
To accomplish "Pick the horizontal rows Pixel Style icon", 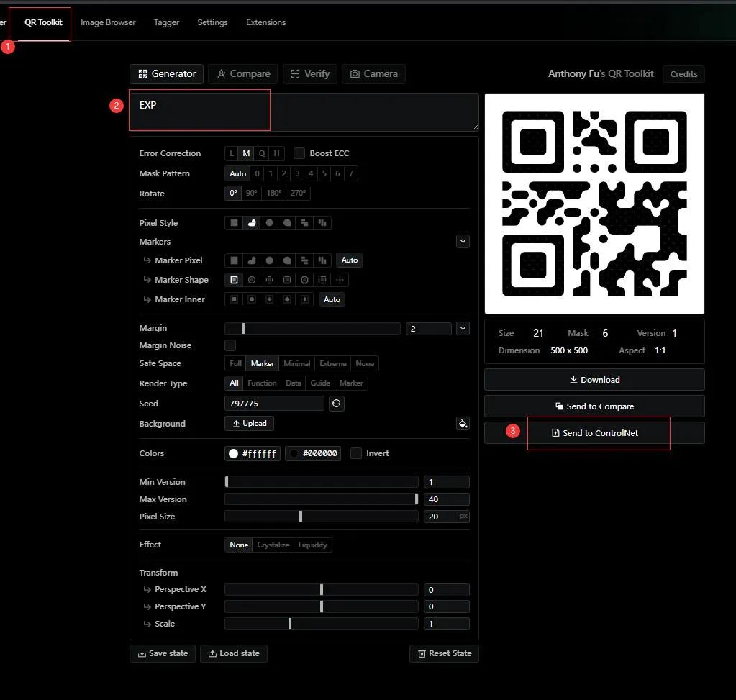I will [304, 222].
